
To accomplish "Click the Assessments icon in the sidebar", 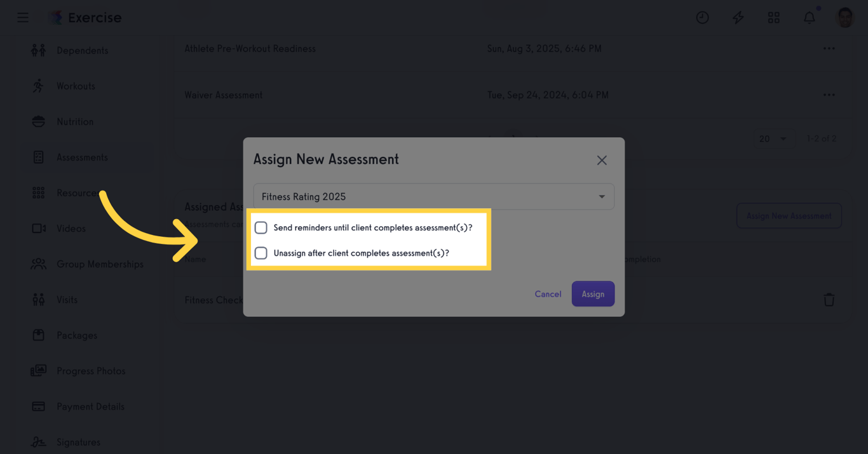I will point(38,157).
